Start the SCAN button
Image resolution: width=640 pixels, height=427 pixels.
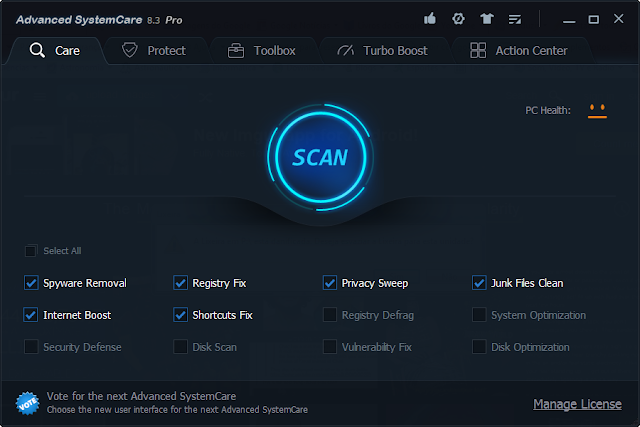320,158
